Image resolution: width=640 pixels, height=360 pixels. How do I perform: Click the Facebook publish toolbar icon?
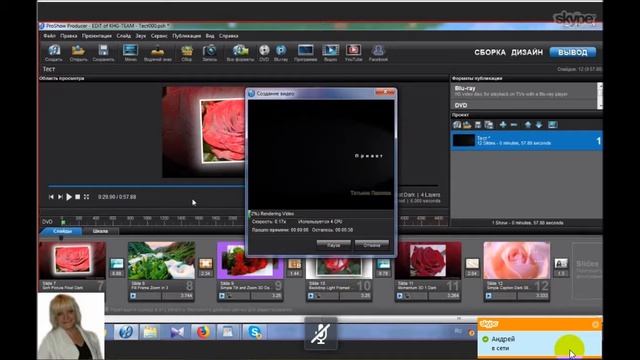click(378, 53)
